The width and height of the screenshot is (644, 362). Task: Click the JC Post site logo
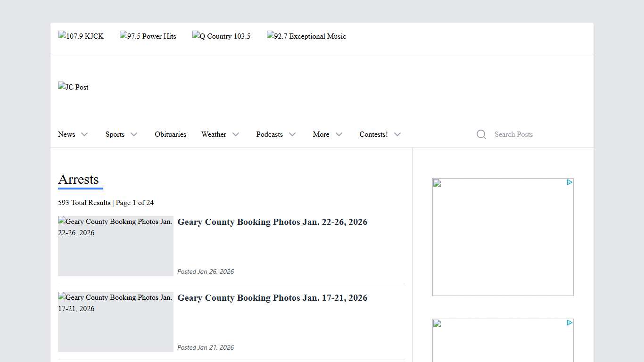[74, 87]
